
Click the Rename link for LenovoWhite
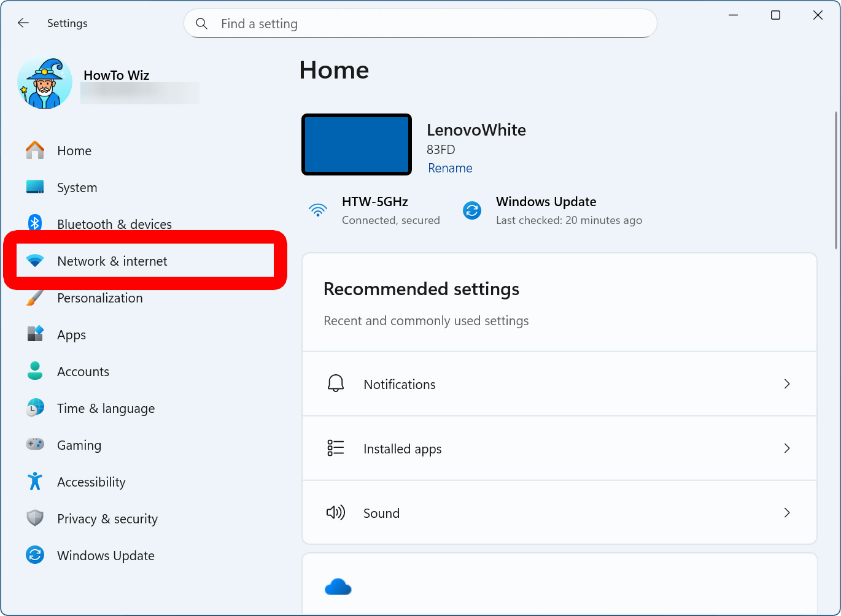450,168
